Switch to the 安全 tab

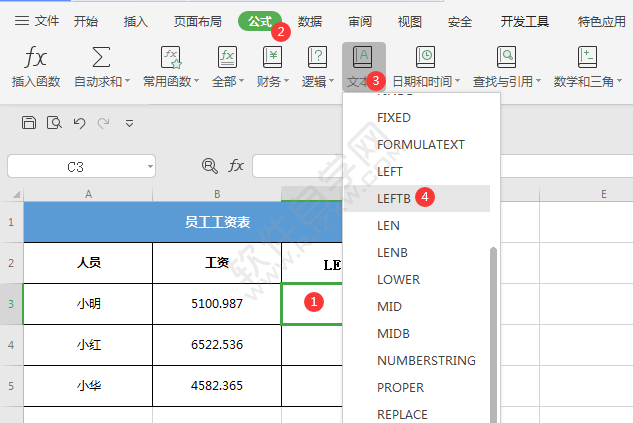pyautogui.click(x=460, y=21)
